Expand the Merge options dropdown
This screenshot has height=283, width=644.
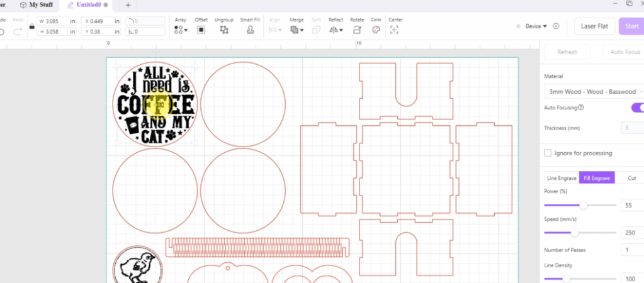pyautogui.click(x=297, y=30)
